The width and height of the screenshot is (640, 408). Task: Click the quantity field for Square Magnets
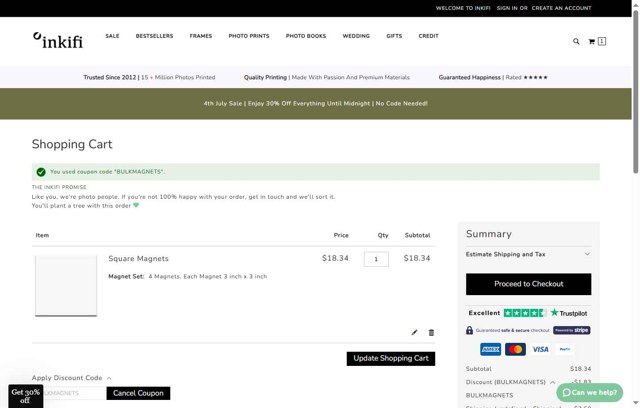point(376,259)
